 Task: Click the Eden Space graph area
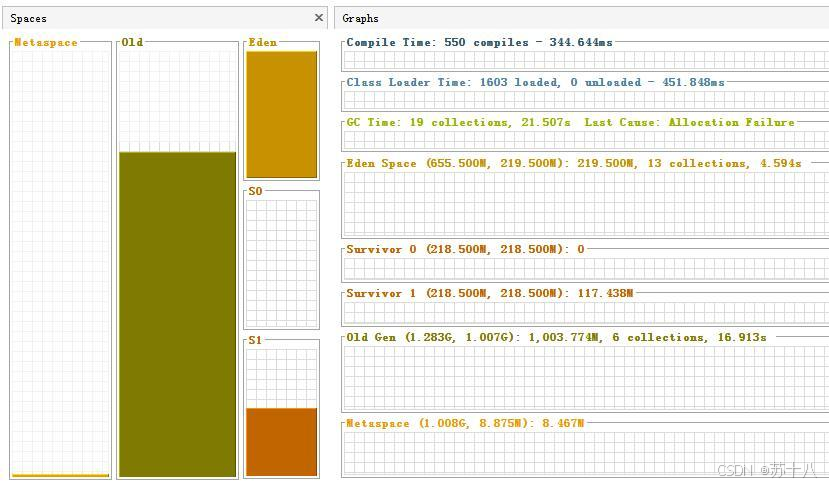tap(586, 204)
